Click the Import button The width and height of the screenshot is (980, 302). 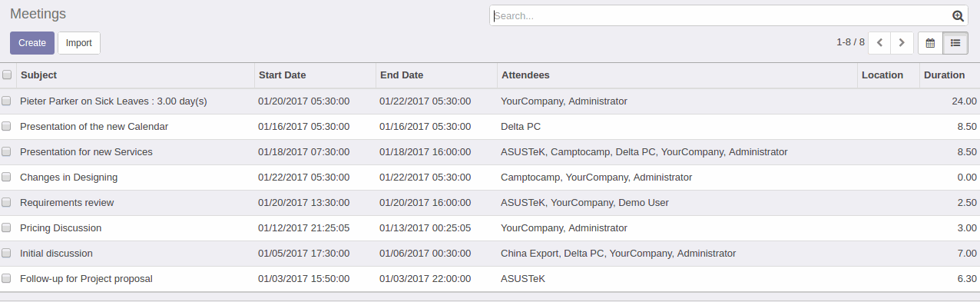point(79,43)
